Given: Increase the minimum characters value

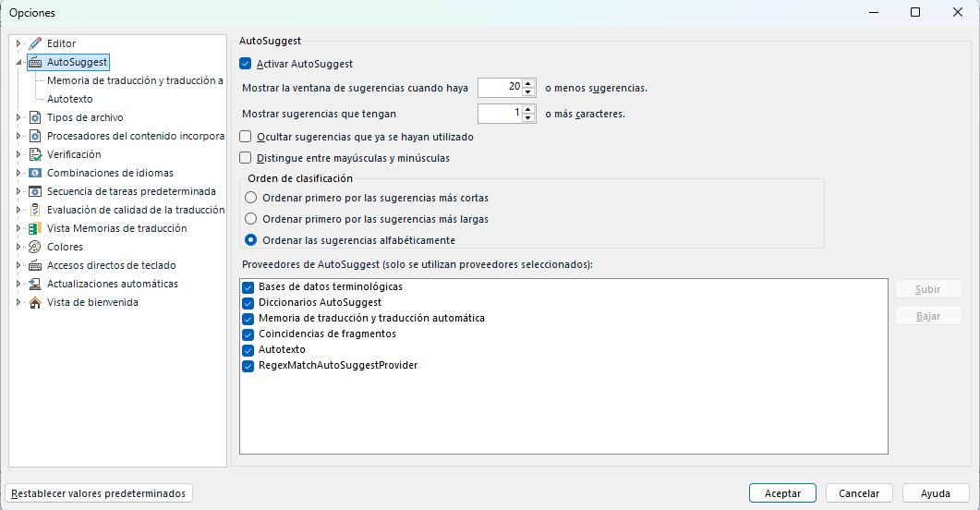Looking at the screenshot, I should click(528, 109).
